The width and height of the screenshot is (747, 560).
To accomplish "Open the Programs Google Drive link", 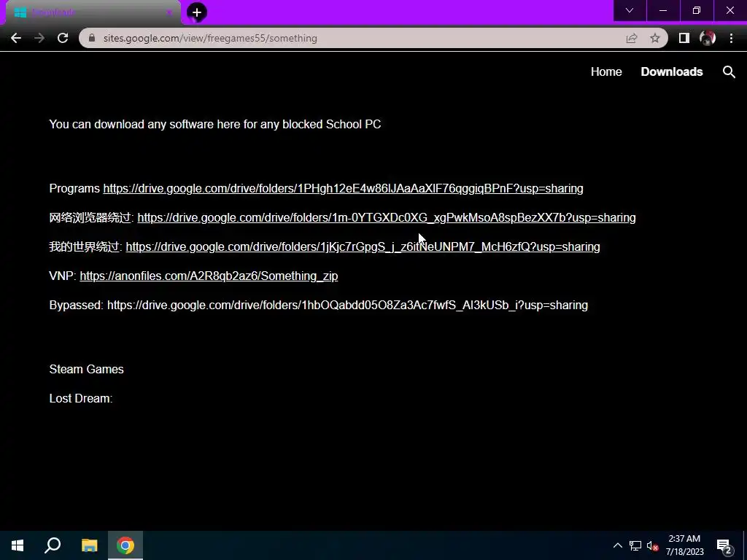I will 343,189.
